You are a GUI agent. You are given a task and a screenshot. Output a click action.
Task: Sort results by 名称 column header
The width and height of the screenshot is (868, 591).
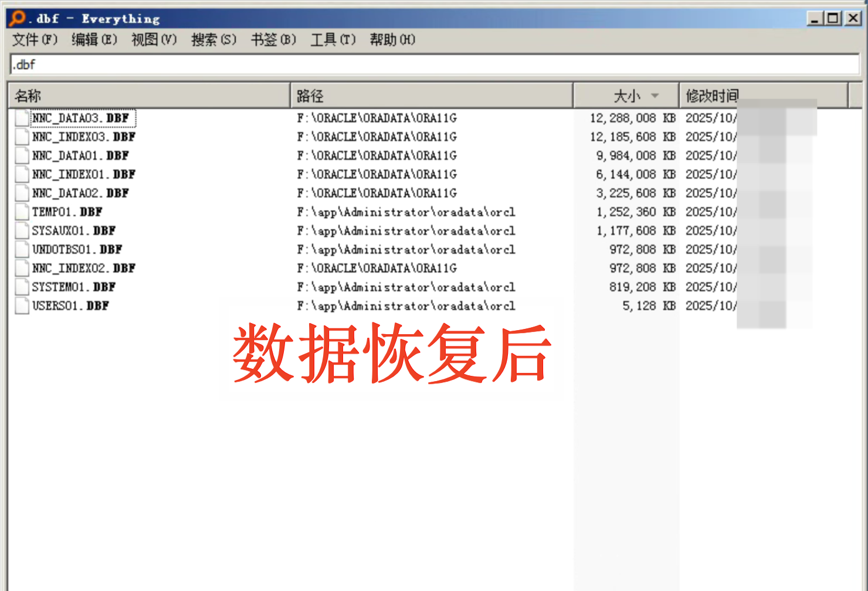149,96
